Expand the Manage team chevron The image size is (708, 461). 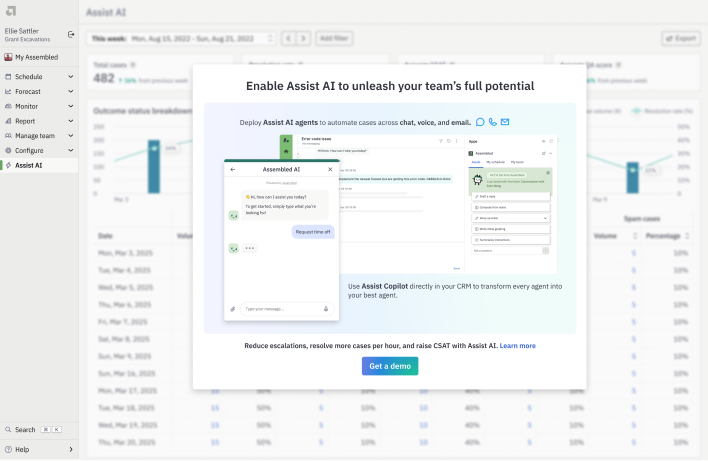(70, 136)
